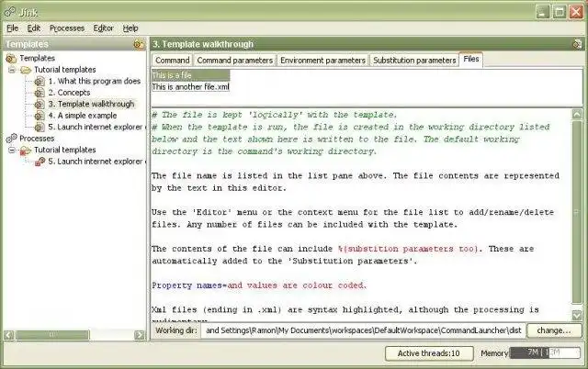Collapse Tutorial templates under Templates
This screenshot has height=369, width=588.
[12, 70]
